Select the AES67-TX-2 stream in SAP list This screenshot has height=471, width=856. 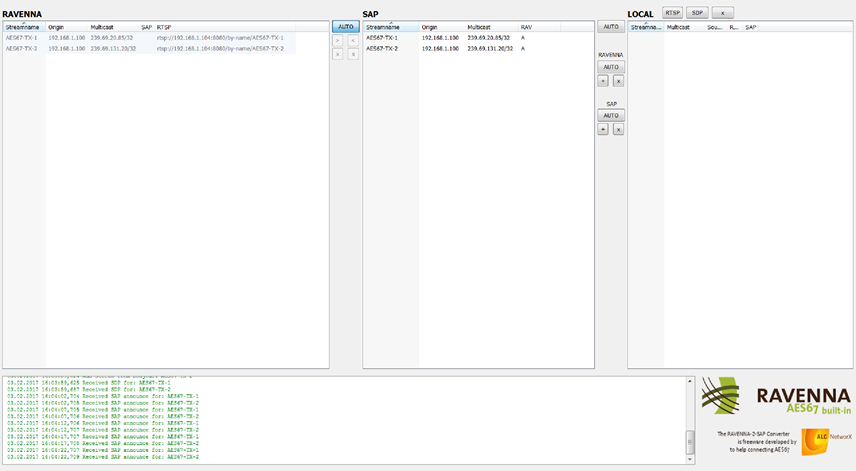tap(382, 49)
